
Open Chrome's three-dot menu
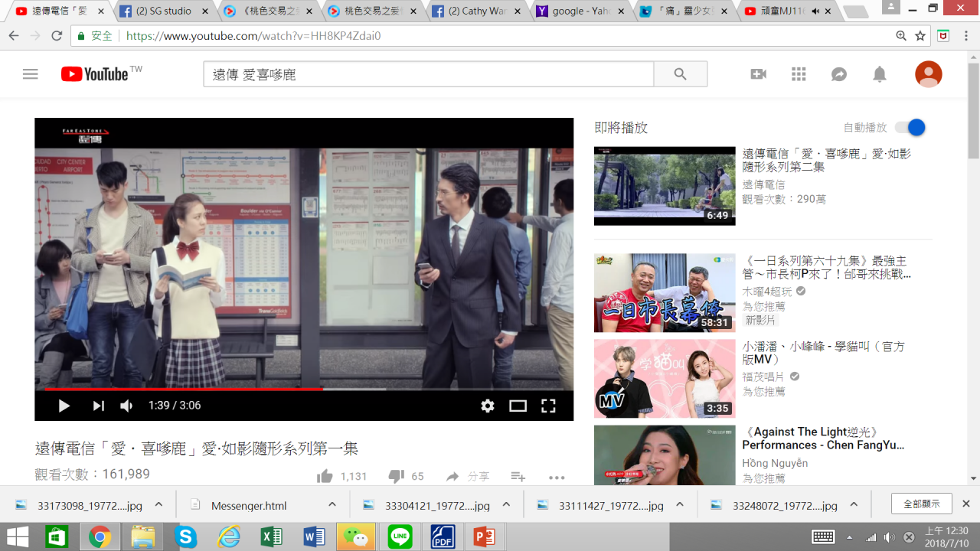click(966, 36)
